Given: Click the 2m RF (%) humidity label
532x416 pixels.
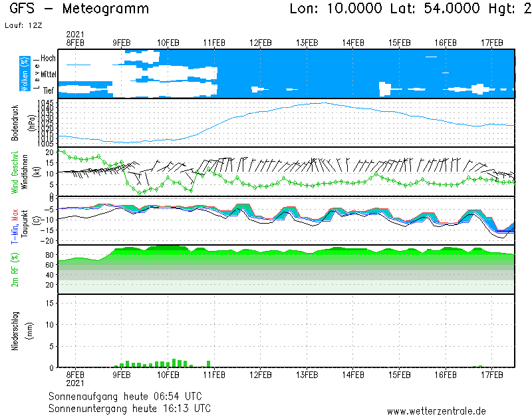Looking at the screenshot, I should pos(13,268).
